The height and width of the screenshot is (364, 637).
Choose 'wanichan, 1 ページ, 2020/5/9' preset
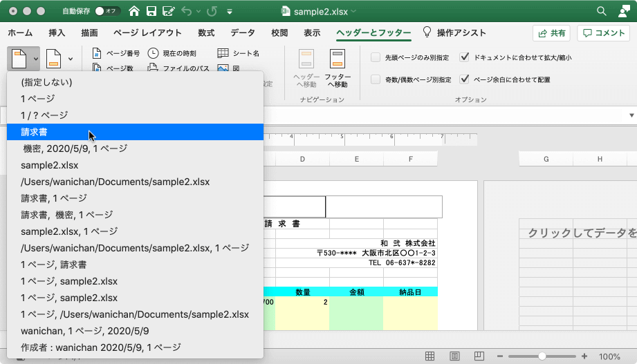point(135,331)
